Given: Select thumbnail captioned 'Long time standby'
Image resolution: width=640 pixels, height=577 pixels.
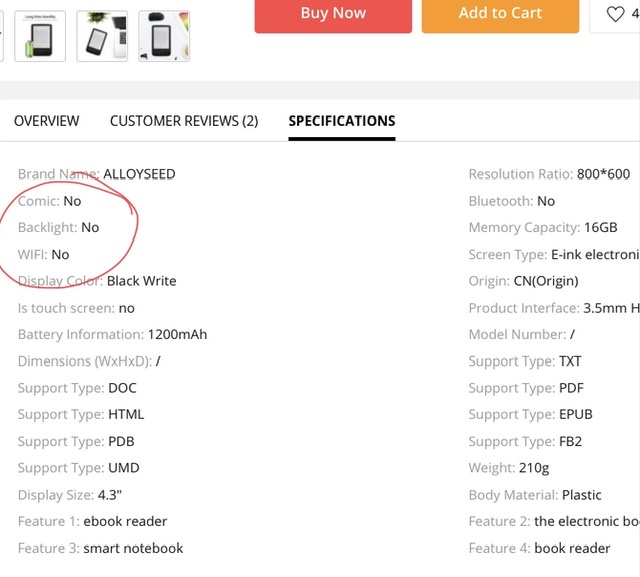Looking at the screenshot, I should 40,36.
